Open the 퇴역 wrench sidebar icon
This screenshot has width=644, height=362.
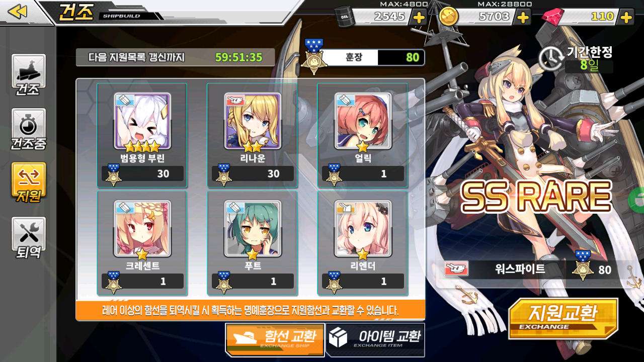(x=29, y=237)
